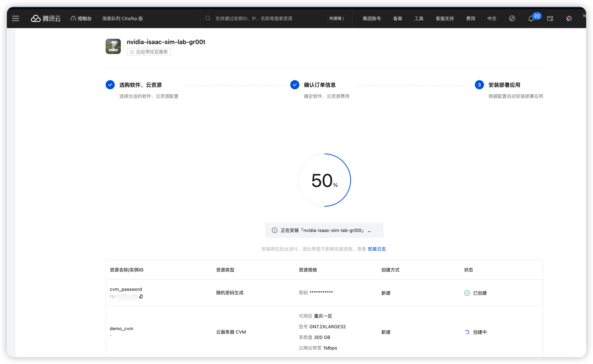Viewport: 593px width, 364px height.
Task: Open 消息队列 CKafka 版 shortcut
Action: pyautogui.click(x=123, y=19)
